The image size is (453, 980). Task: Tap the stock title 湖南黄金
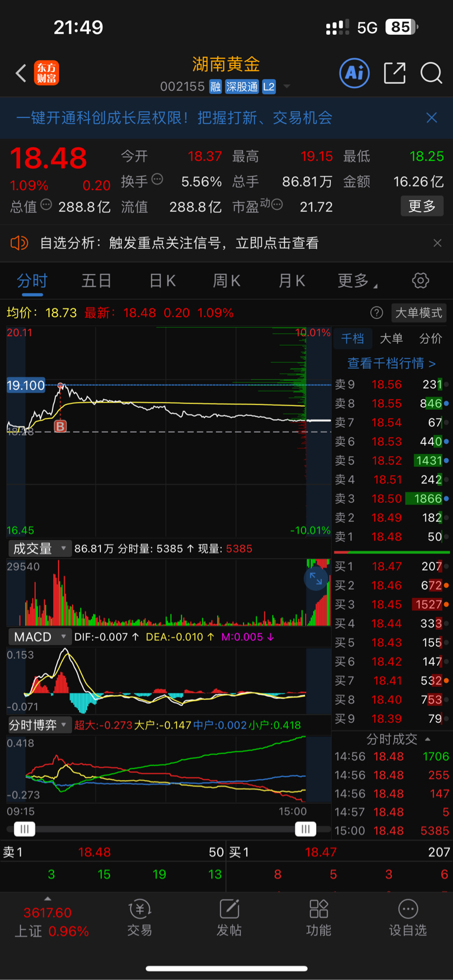[x=226, y=64]
